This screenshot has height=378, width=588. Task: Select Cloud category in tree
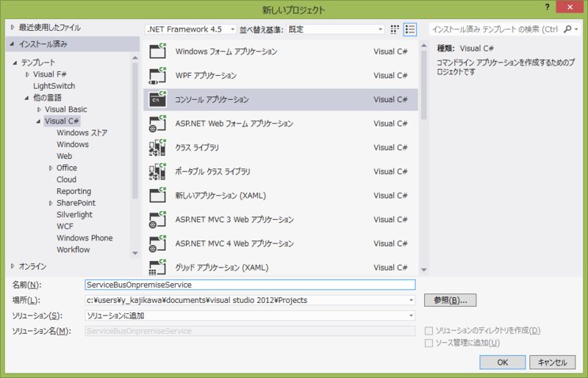click(x=66, y=179)
